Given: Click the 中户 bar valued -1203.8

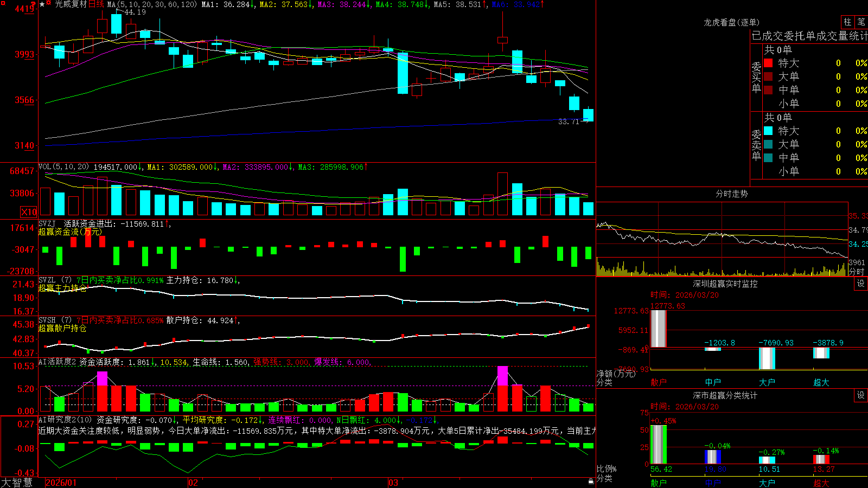Looking at the screenshot, I should pyautogui.click(x=713, y=349).
